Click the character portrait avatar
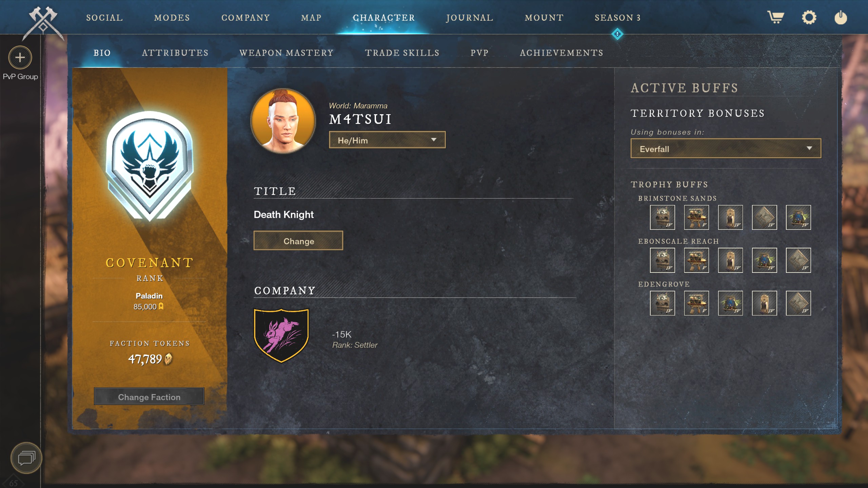 (x=283, y=121)
